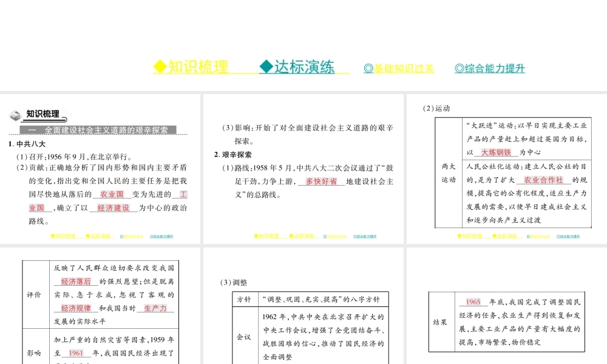
Task: Select the slide thumbnail starting with 2. 艰辛探索
Action: click(303, 169)
